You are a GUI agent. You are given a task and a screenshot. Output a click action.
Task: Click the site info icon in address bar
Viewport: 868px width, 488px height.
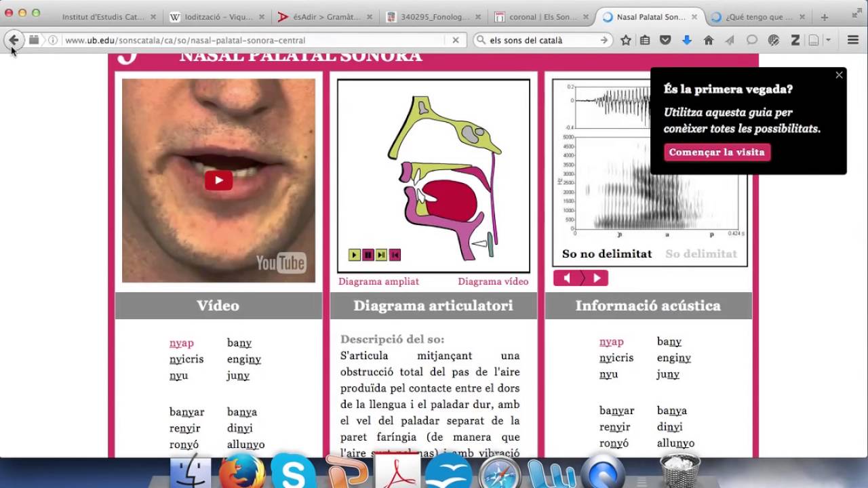(x=53, y=41)
